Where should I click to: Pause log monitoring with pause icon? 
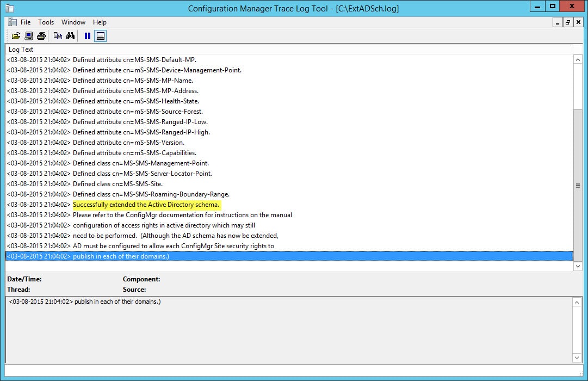point(88,36)
